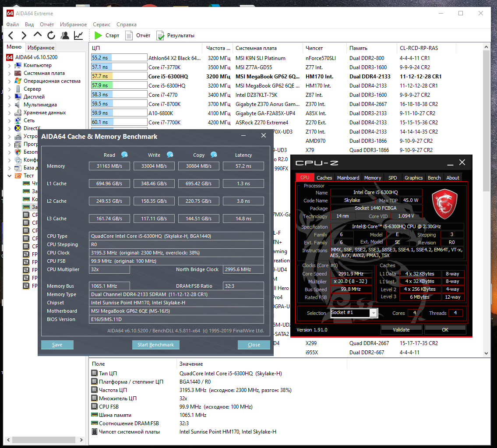Click the Сеть network icon
This screenshot has height=448, width=497.
[18, 120]
